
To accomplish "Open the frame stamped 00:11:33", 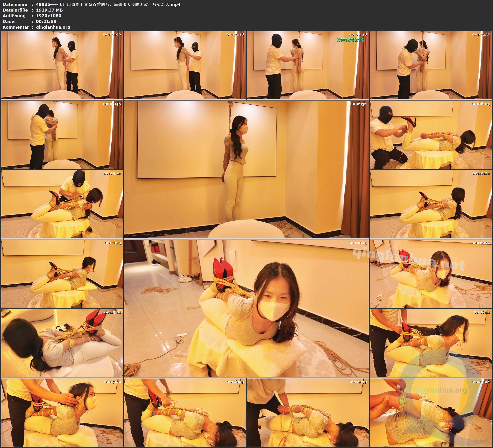I will 62,273.
